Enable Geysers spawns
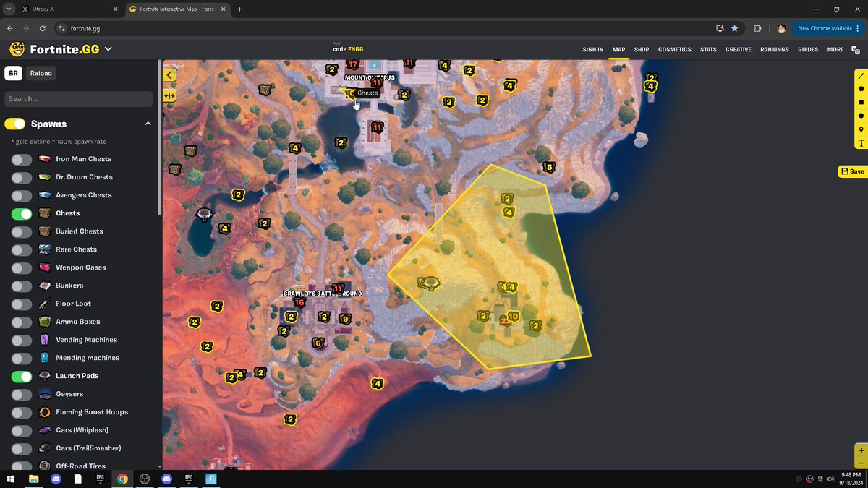The image size is (868, 488). coord(22,394)
